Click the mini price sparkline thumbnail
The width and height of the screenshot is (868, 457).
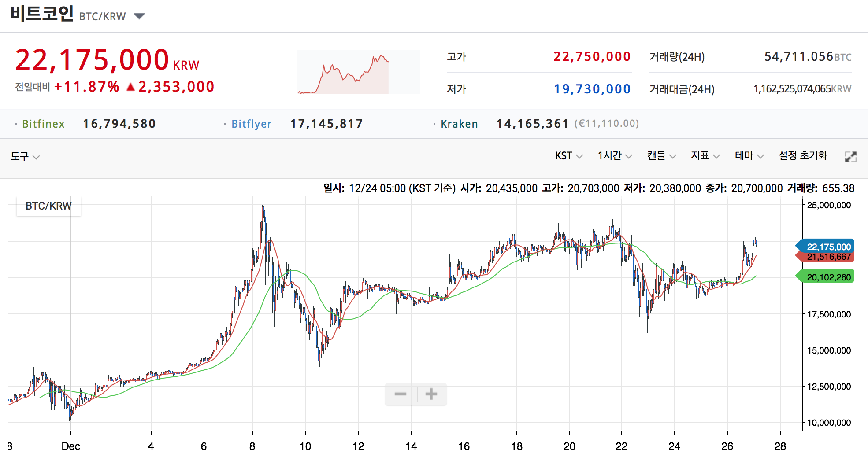359,72
